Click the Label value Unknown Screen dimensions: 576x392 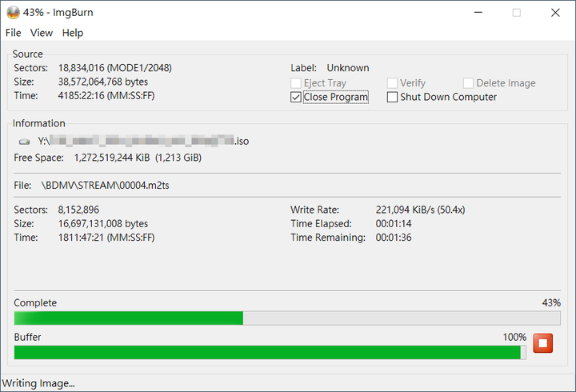pyautogui.click(x=348, y=68)
